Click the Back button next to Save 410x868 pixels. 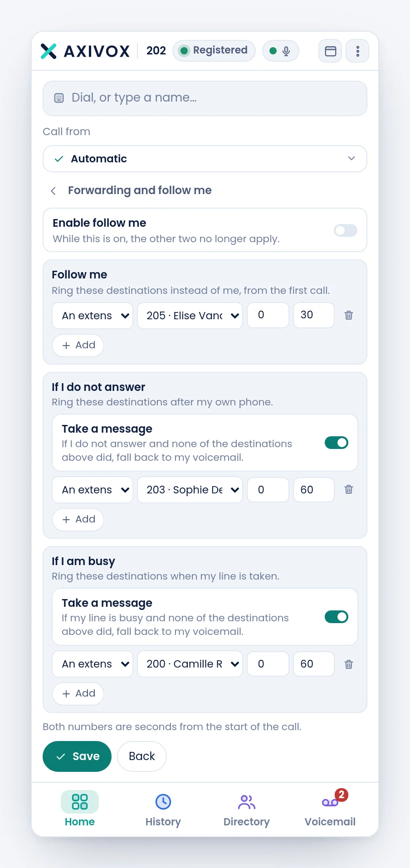click(142, 756)
